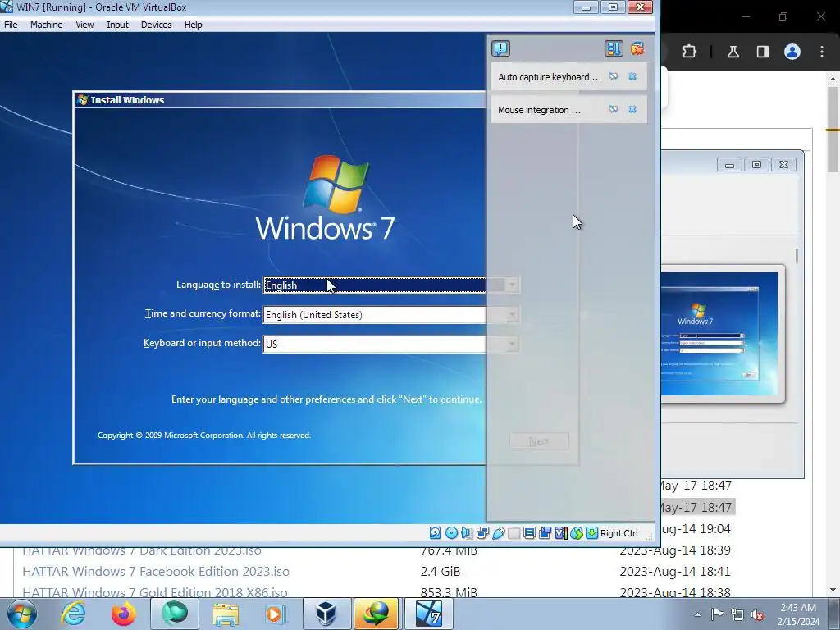Click the keyboard capture arrow status icon

(x=591, y=533)
